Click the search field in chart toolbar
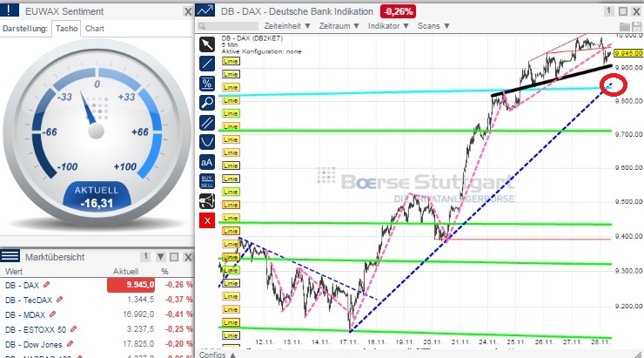The width and height of the screenshot is (644, 358). (228, 26)
